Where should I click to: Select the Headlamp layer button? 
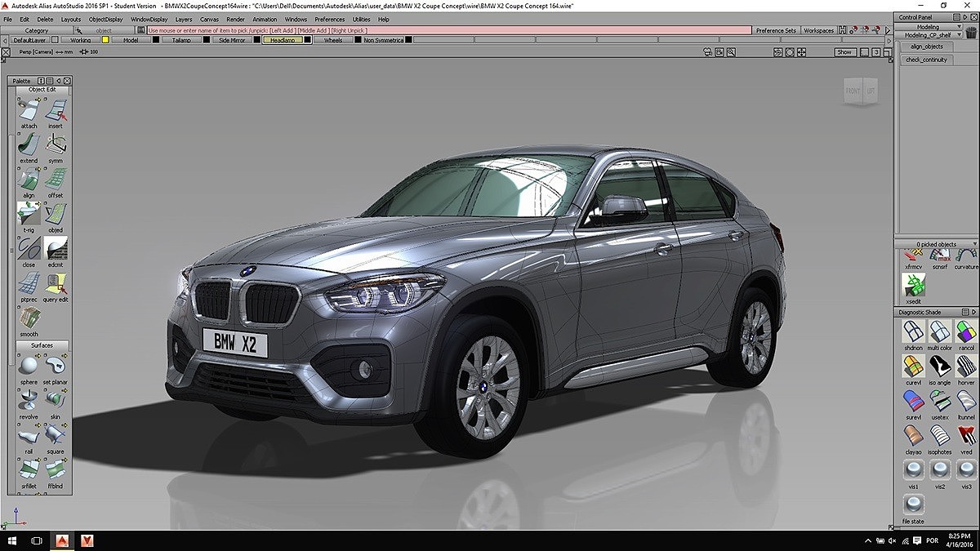point(282,40)
